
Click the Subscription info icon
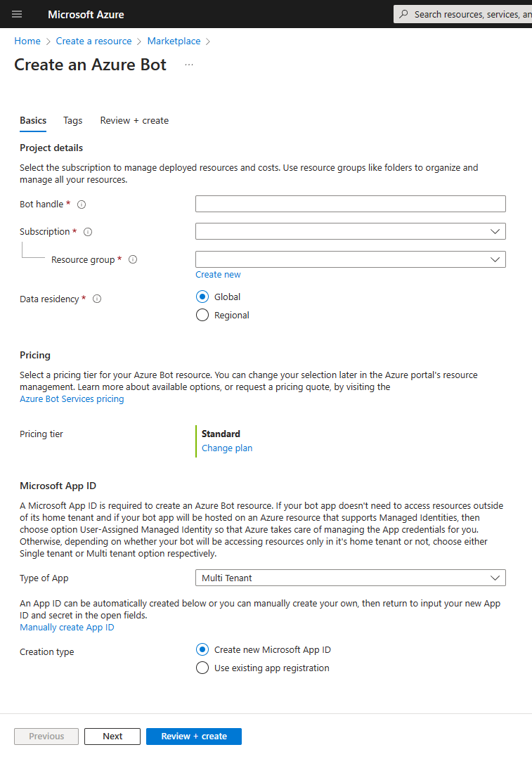pos(86,231)
